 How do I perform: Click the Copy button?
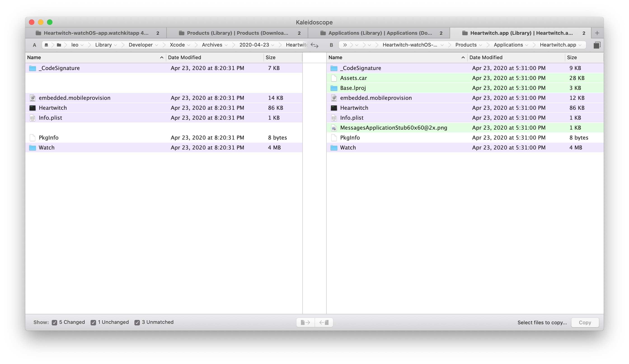tap(585, 323)
